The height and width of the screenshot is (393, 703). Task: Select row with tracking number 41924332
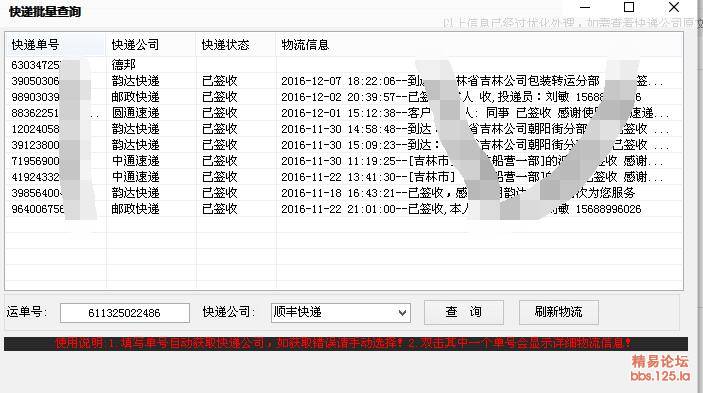pyautogui.click(x=344, y=177)
